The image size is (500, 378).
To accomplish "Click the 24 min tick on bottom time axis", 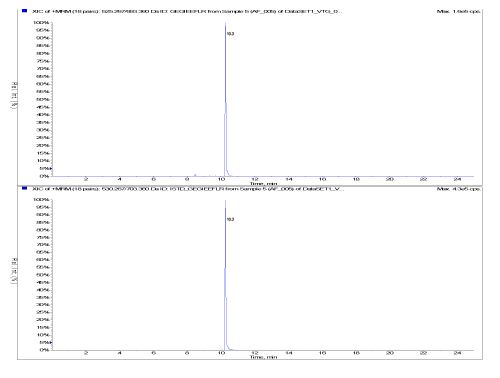I will (x=457, y=353).
